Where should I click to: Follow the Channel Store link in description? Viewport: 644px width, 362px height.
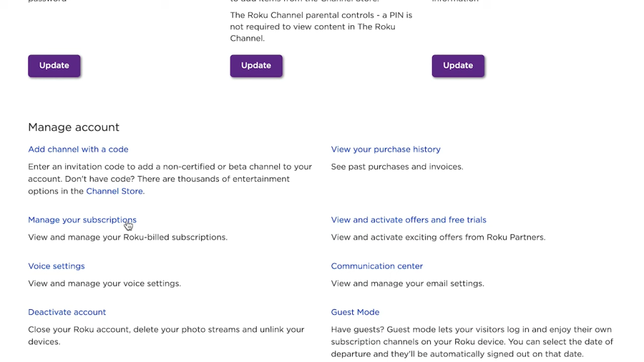114,191
